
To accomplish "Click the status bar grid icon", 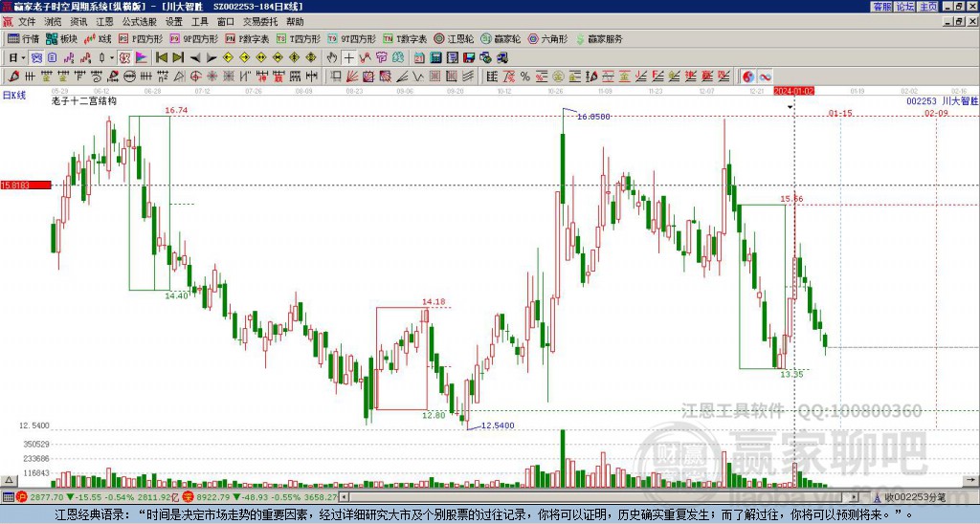I will (x=8, y=497).
